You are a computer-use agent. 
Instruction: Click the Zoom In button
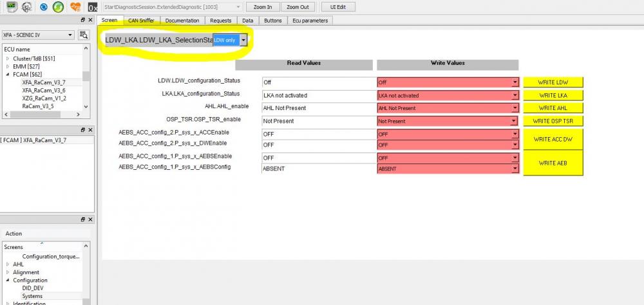click(x=263, y=7)
